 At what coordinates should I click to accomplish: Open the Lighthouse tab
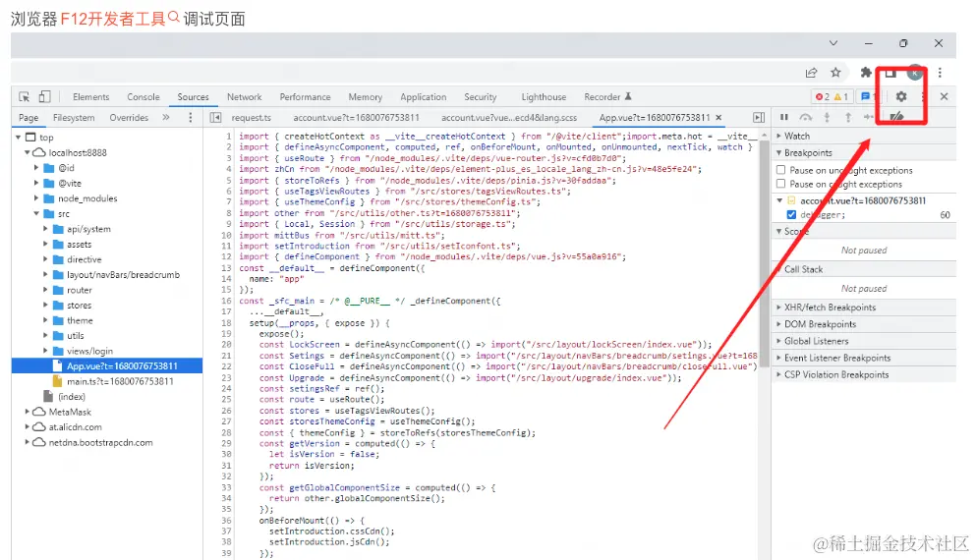(x=544, y=97)
